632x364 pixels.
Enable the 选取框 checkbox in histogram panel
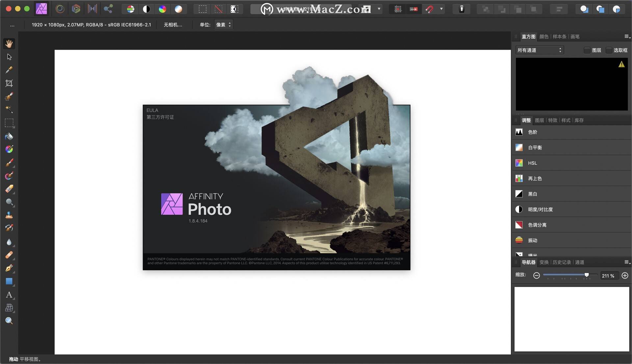point(609,50)
